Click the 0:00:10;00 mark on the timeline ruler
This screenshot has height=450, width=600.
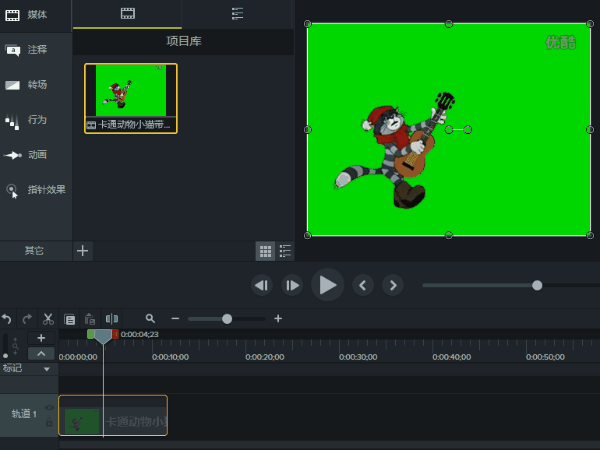pos(170,357)
